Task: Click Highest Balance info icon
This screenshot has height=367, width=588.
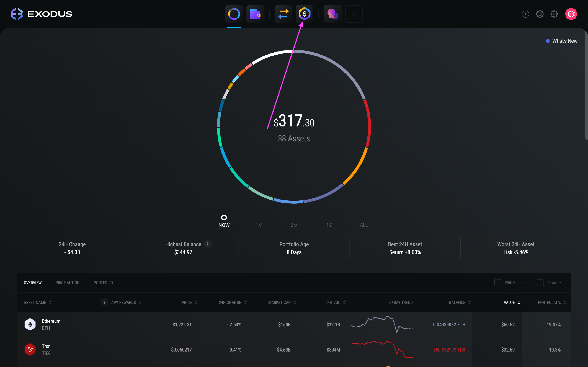Action: click(x=208, y=244)
